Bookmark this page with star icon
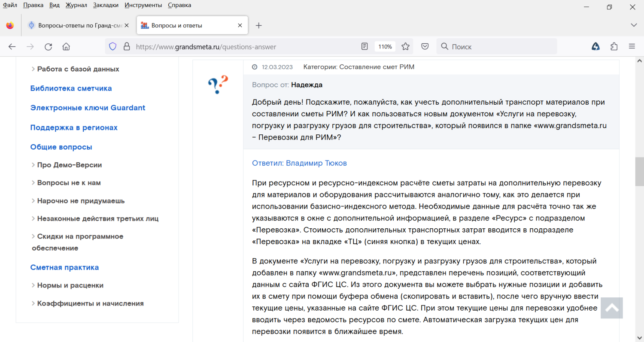 pyautogui.click(x=405, y=47)
